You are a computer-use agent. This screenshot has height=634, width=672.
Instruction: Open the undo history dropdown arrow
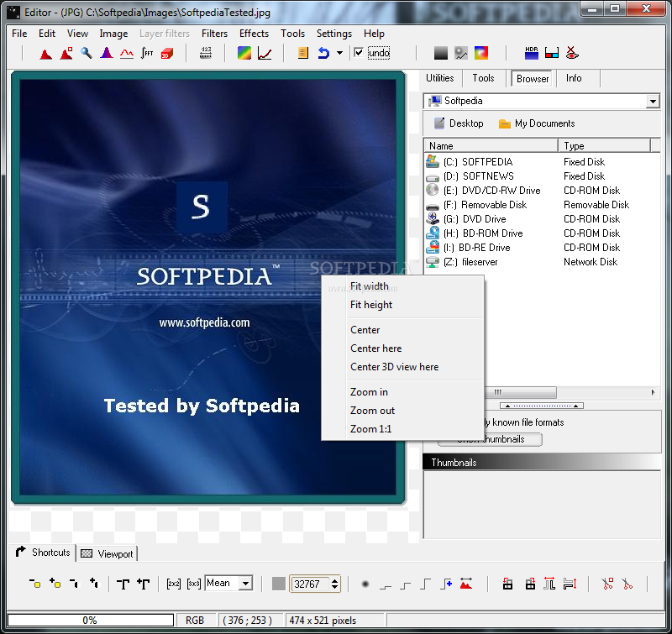pyautogui.click(x=340, y=54)
